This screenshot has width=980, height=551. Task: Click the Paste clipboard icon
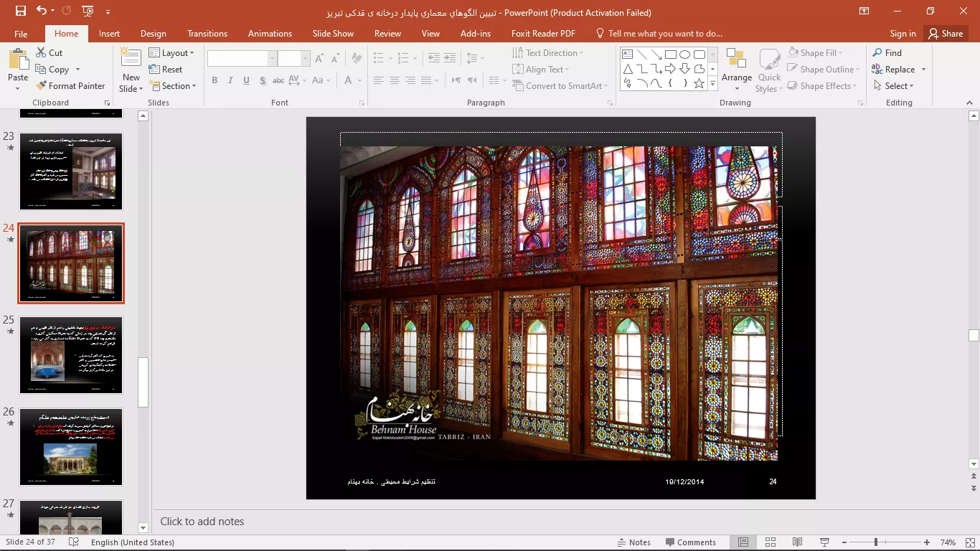[18, 59]
